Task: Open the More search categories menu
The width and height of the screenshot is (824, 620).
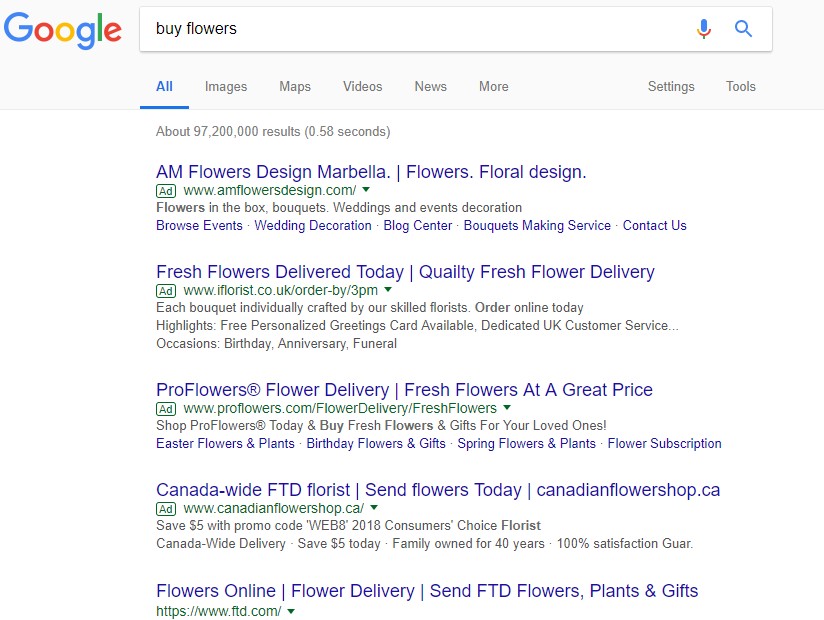Action: [493, 87]
